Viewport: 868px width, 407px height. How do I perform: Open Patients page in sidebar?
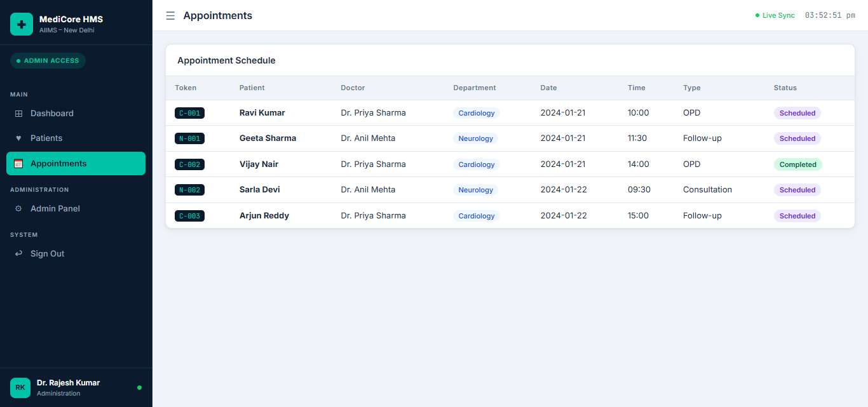pos(76,138)
